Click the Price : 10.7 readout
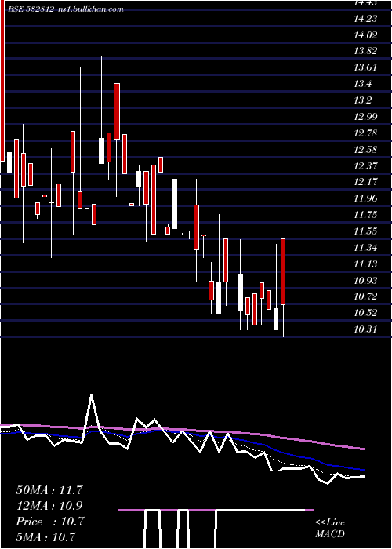Screen dimensions: 392x549 coord(50,522)
